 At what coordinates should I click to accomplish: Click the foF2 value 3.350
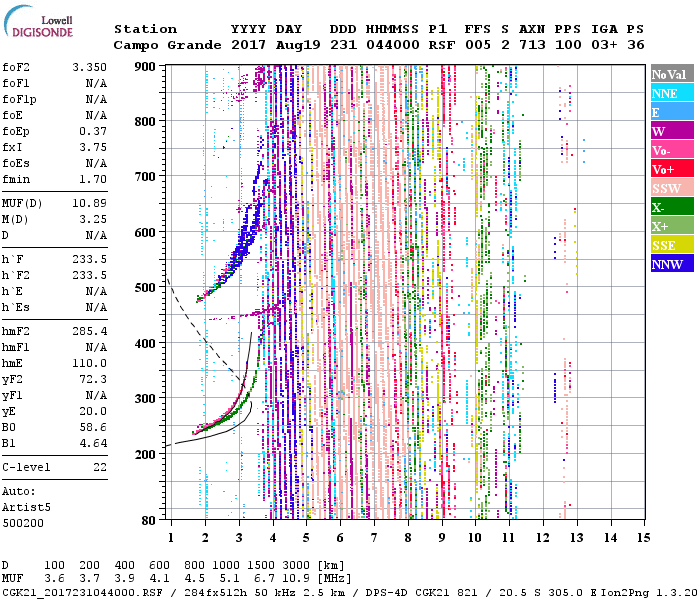89,67
